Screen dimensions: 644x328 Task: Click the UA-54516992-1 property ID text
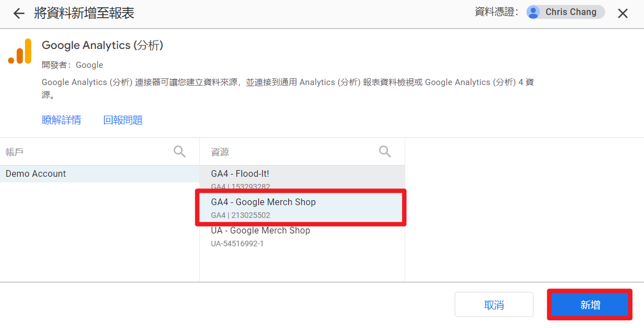pyautogui.click(x=238, y=243)
